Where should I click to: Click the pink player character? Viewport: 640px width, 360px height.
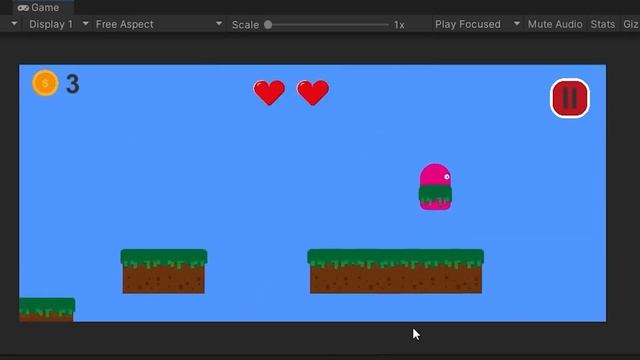coord(436,187)
